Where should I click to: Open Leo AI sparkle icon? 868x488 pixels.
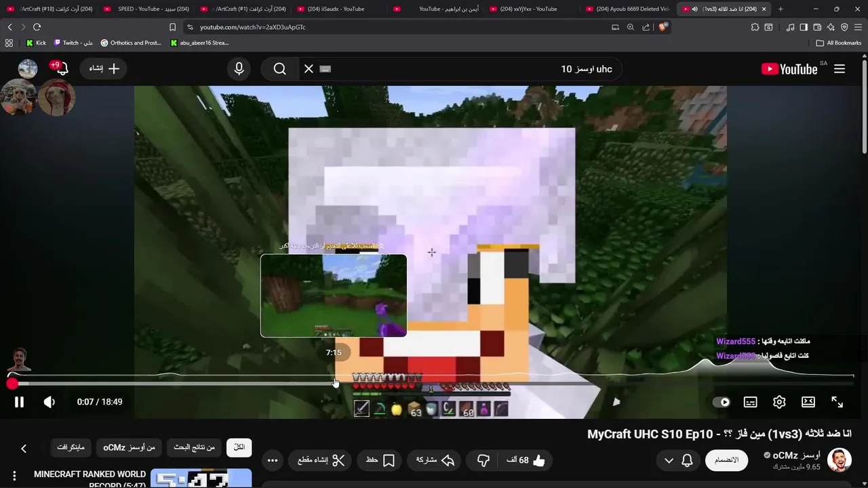point(831,27)
